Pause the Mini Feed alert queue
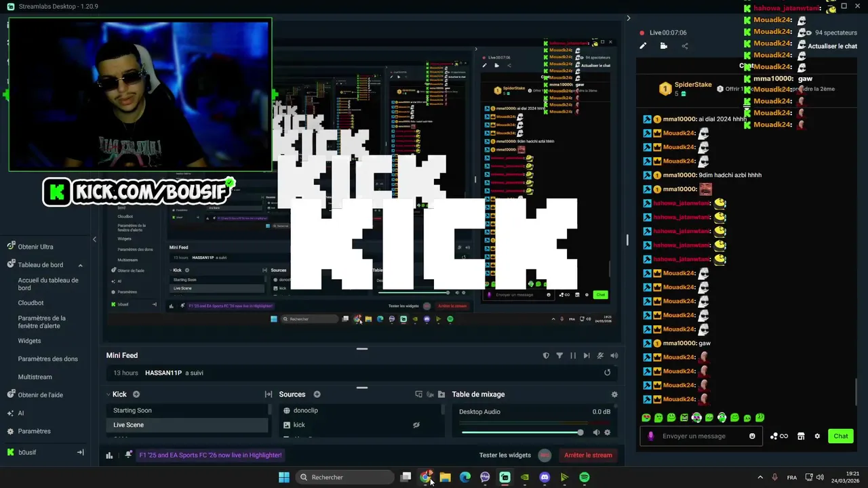 [573, 355]
